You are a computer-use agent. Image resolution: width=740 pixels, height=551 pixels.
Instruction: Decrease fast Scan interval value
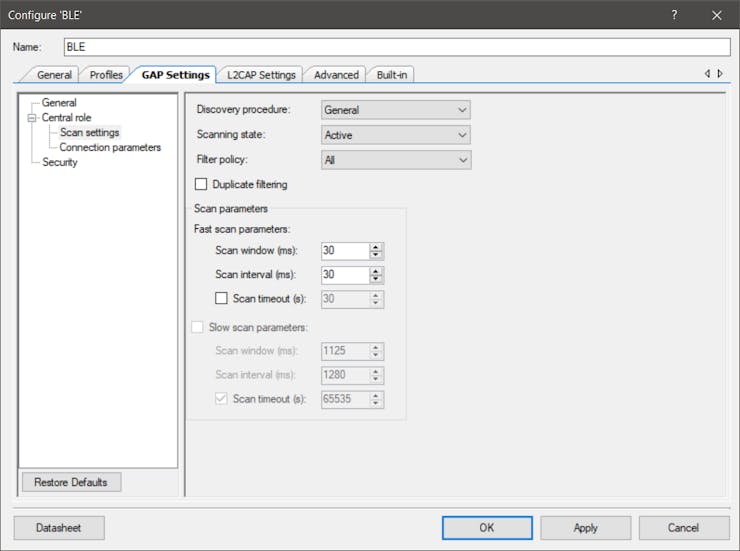coord(376,279)
